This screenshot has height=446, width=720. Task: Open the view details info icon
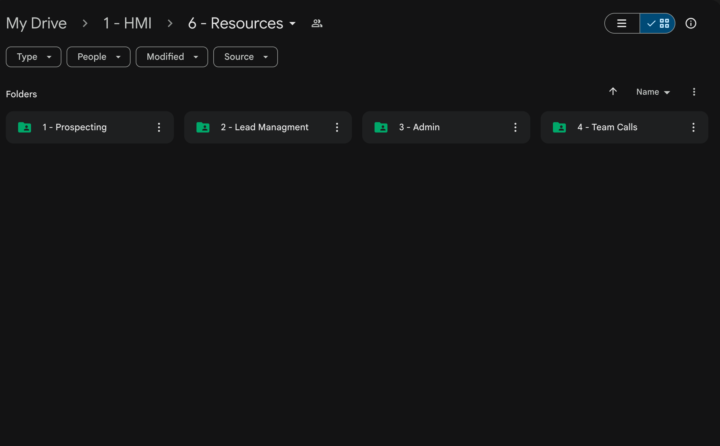click(691, 23)
